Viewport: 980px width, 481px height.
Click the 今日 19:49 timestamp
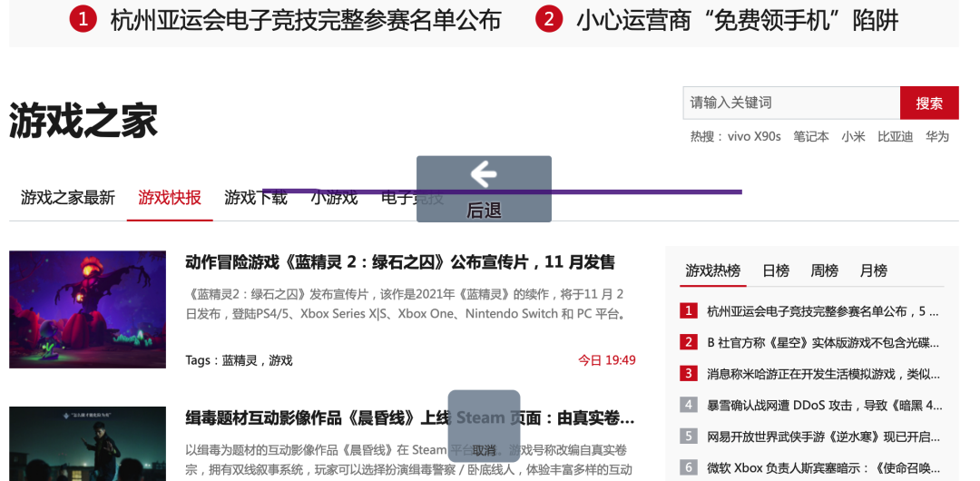click(x=607, y=360)
